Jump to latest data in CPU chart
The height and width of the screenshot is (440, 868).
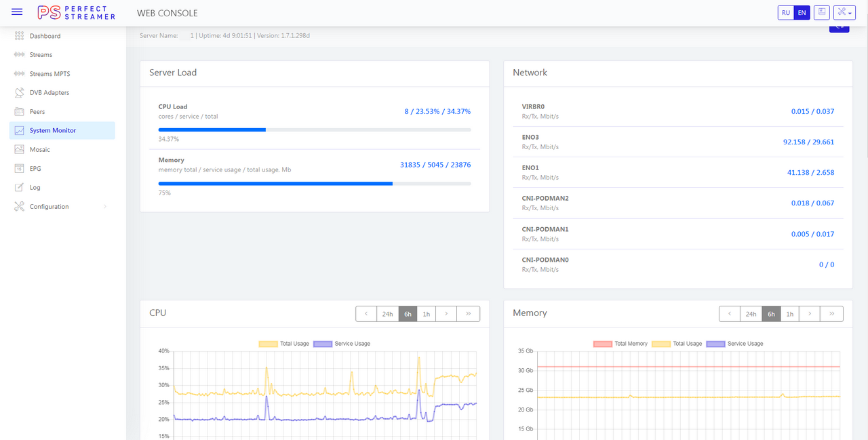pos(468,314)
